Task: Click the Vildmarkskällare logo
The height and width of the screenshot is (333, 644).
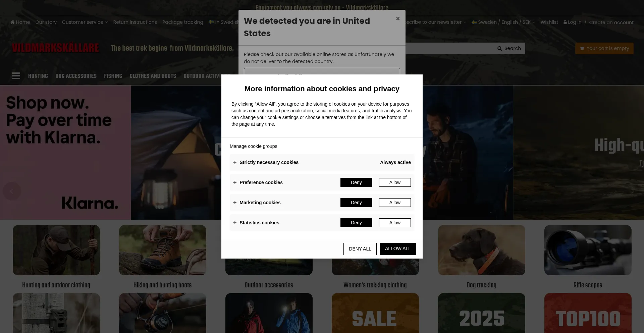Action: click(x=55, y=48)
